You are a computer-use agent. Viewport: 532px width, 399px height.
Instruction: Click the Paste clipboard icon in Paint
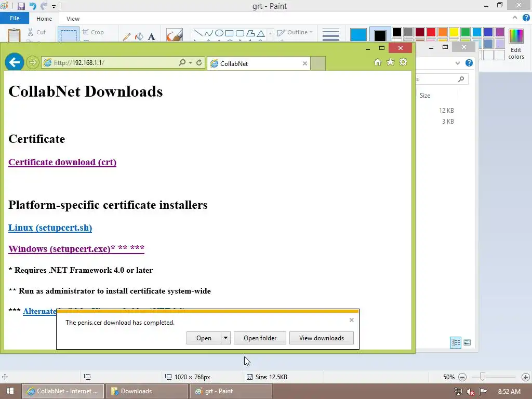tap(14, 35)
